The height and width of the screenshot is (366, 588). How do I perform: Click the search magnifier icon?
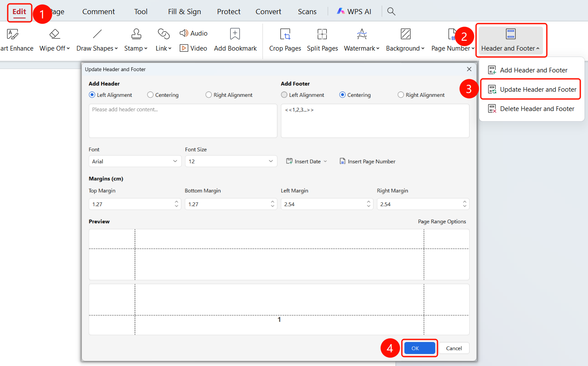[x=391, y=11]
